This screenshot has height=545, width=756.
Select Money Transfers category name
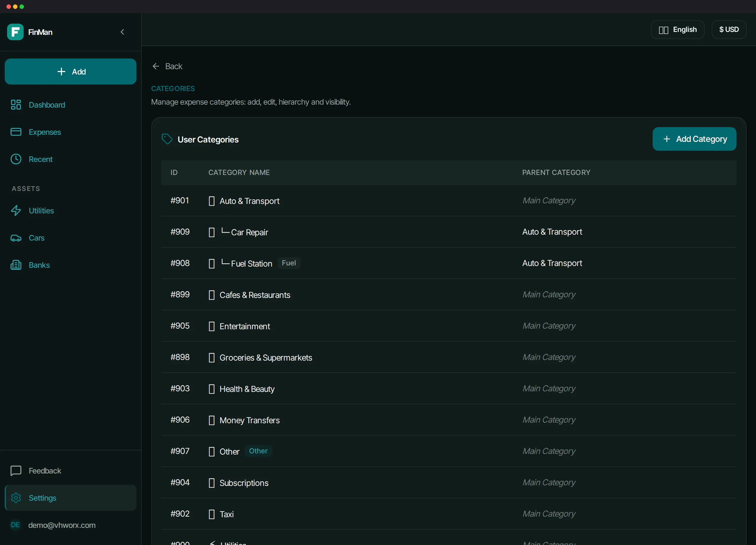[x=249, y=421]
